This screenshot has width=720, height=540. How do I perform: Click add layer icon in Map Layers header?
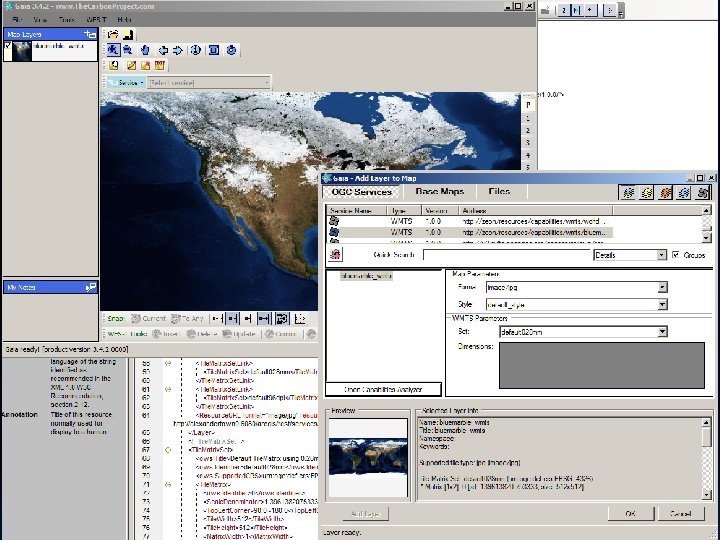coord(91,34)
